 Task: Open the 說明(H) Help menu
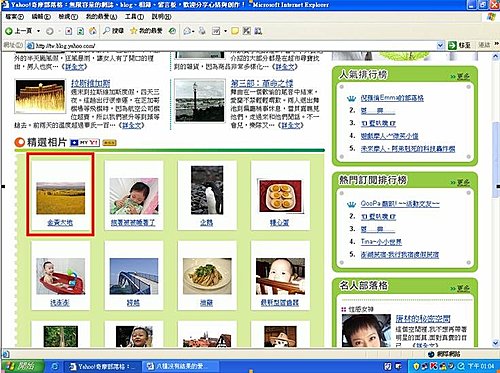click(161, 16)
